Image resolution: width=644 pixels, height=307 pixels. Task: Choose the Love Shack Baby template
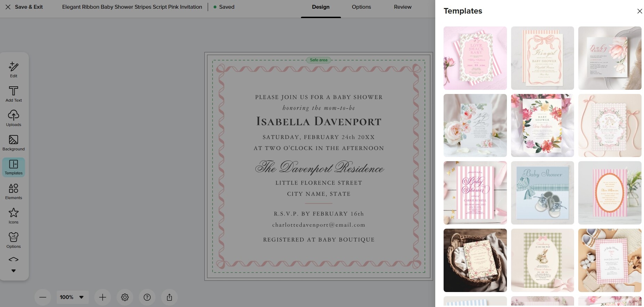(x=475, y=58)
